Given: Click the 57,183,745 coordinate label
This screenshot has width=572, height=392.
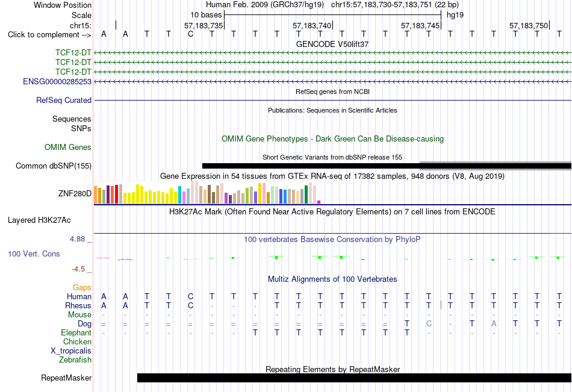Looking at the screenshot, I should (x=420, y=25).
